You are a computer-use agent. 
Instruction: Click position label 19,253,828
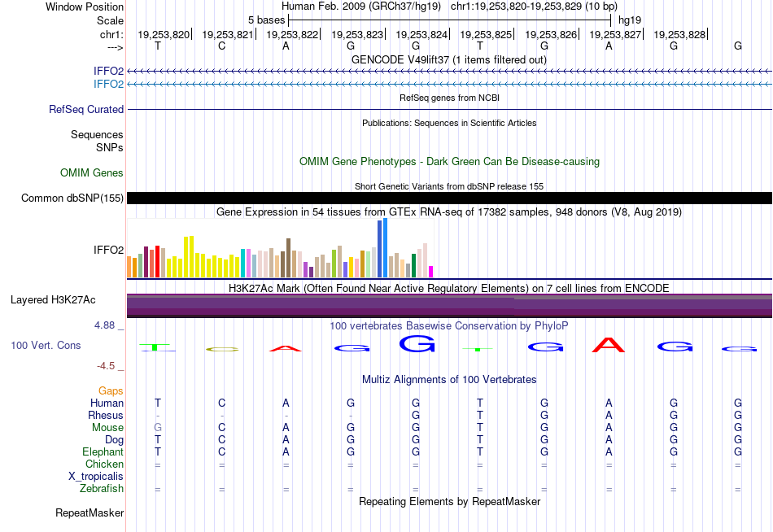pos(679,34)
